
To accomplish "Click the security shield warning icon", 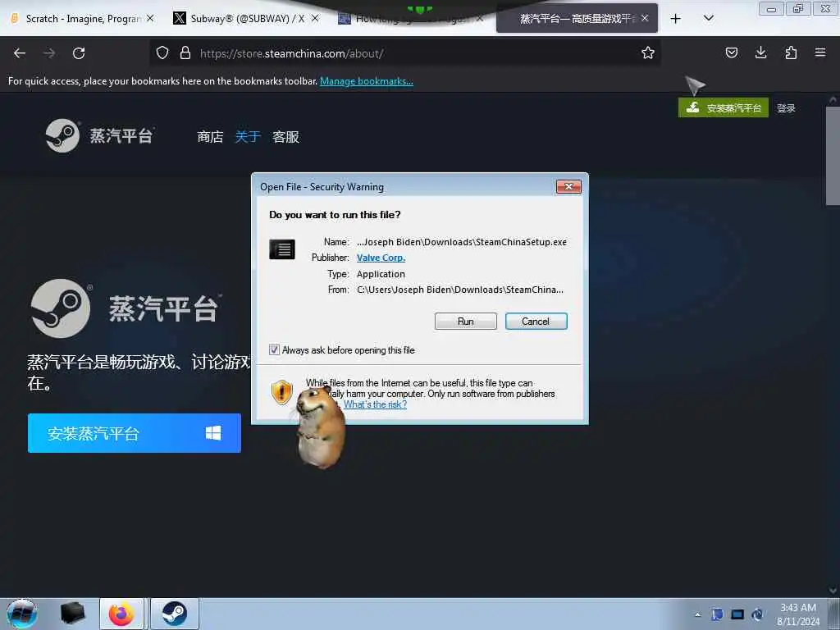I will (x=282, y=392).
